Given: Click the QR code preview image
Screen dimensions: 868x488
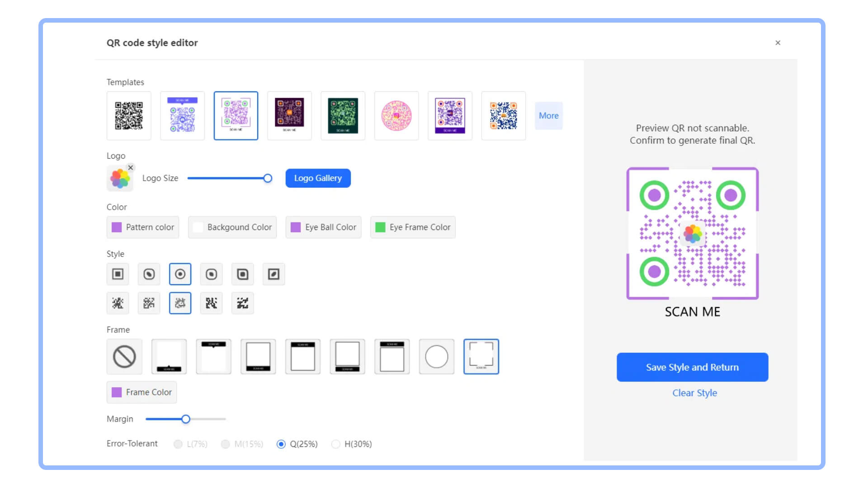Looking at the screenshot, I should (x=692, y=234).
